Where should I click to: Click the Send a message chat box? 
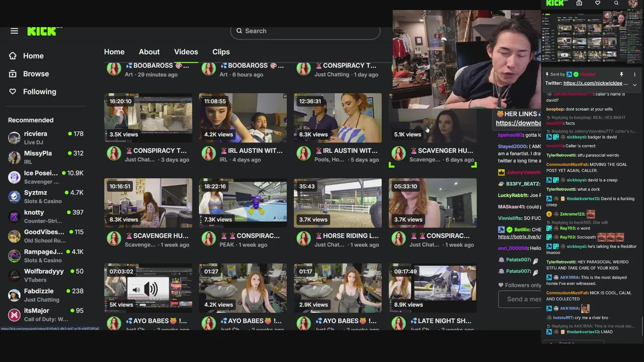[x=520, y=299]
